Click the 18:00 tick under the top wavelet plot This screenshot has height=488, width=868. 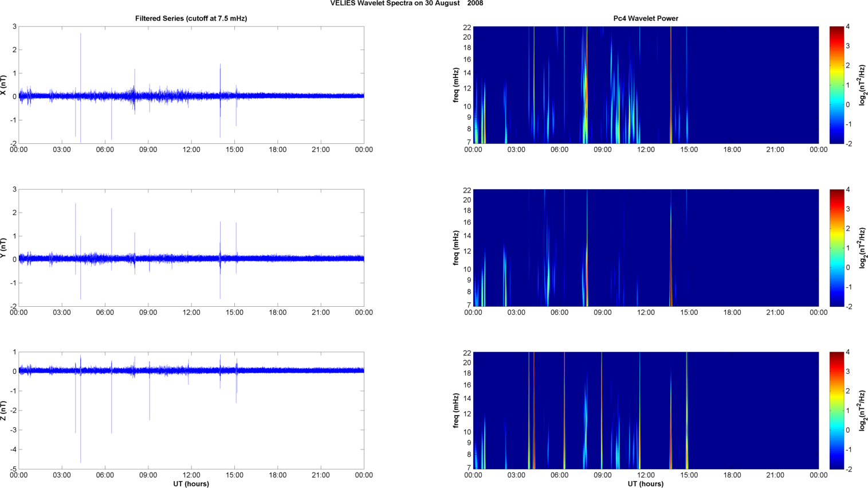[732, 150]
